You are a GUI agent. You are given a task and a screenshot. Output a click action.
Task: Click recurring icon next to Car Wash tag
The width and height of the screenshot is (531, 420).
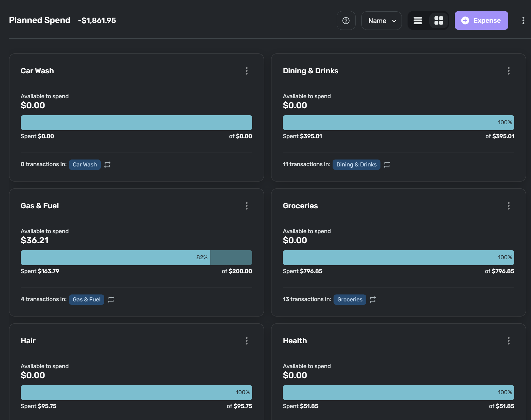point(107,165)
